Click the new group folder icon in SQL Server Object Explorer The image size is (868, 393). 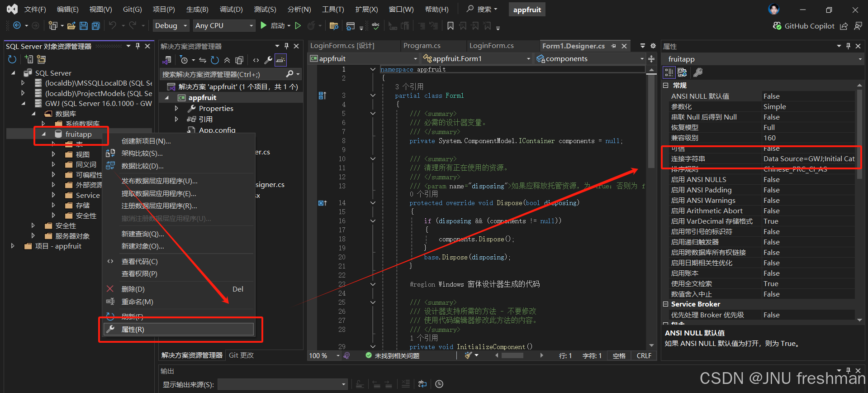(41, 59)
